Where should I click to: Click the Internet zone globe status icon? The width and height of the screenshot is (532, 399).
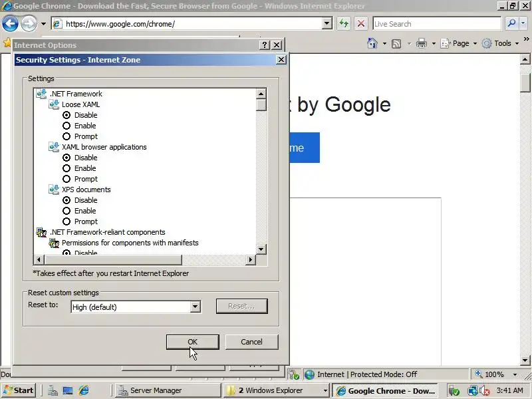click(309, 374)
